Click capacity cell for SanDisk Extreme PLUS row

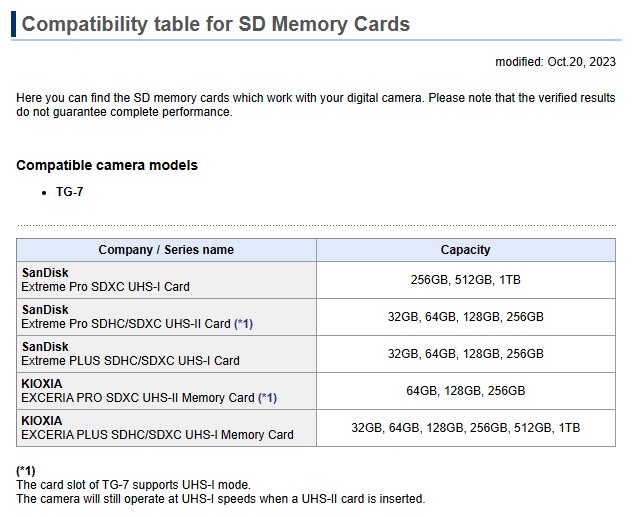[466, 354]
